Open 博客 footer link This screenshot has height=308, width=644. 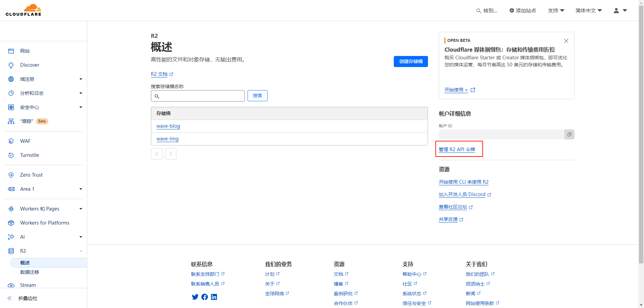coord(341,284)
